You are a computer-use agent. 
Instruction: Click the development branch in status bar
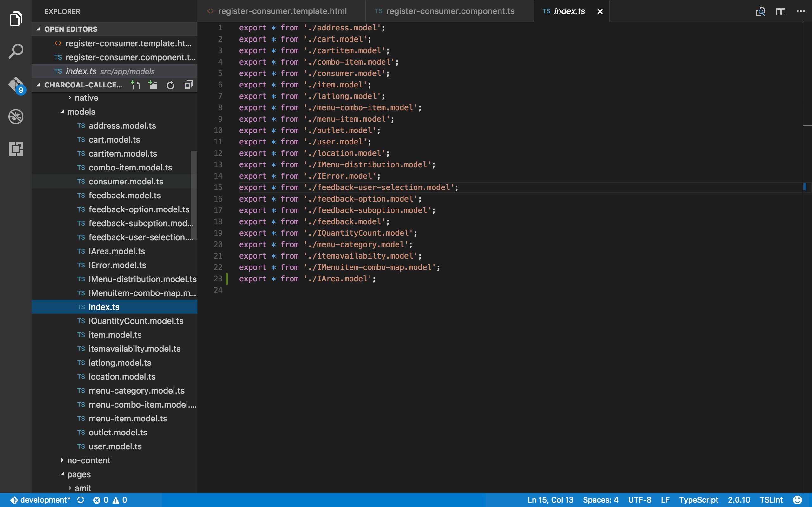(45, 500)
